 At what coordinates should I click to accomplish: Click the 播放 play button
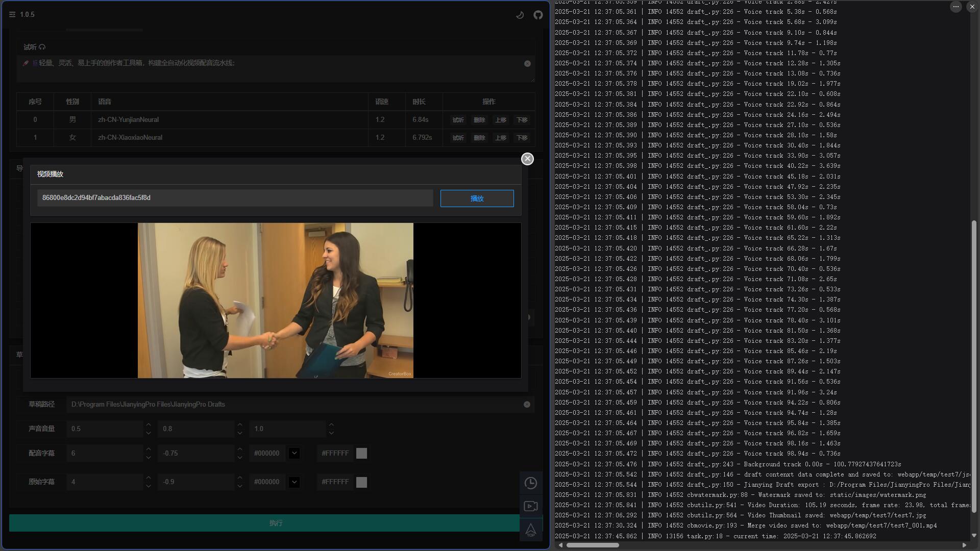coord(477,198)
